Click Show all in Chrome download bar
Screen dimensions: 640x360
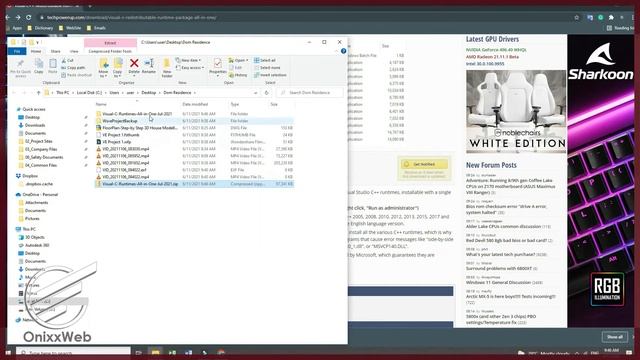pyautogui.click(x=615, y=337)
